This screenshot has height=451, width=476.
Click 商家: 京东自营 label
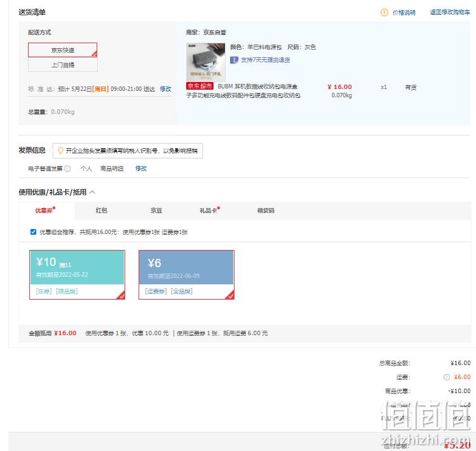click(206, 32)
